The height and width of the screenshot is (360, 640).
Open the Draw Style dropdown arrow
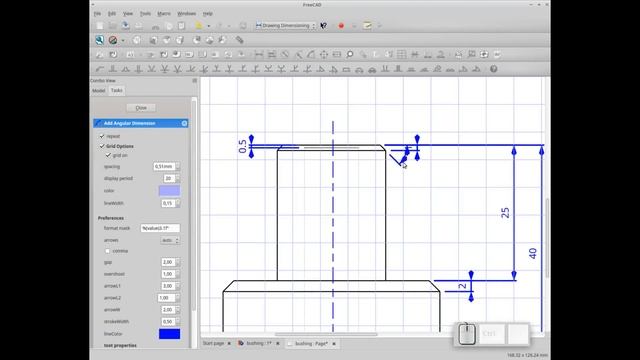click(123, 40)
